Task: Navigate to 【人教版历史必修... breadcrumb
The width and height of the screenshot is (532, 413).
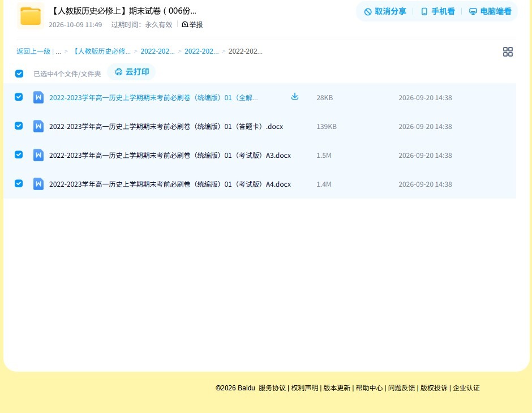Action: pyautogui.click(x=101, y=51)
